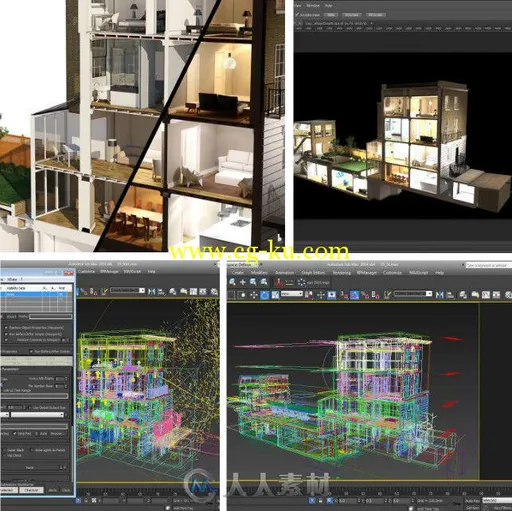
Task: Open the Animation menu in right 3ds Max window
Action: (x=284, y=273)
